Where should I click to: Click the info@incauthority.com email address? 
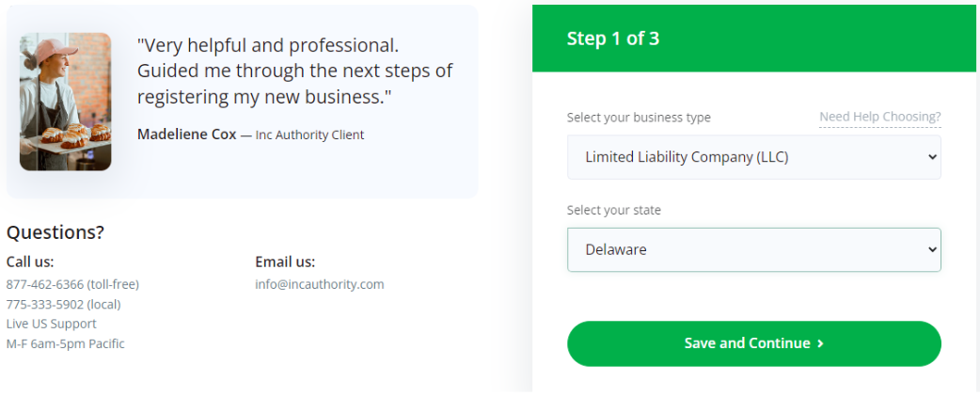[x=320, y=284]
